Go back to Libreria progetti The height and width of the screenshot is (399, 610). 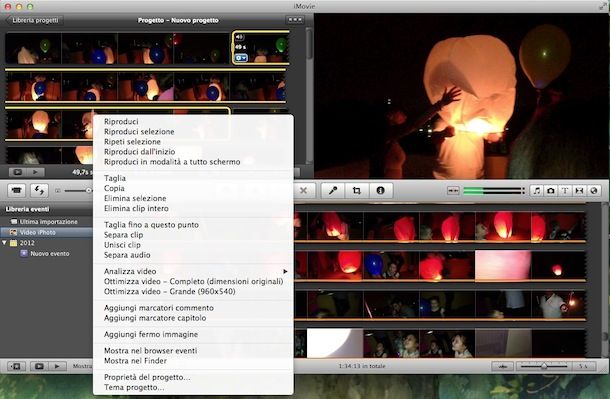pyautogui.click(x=34, y=20)
